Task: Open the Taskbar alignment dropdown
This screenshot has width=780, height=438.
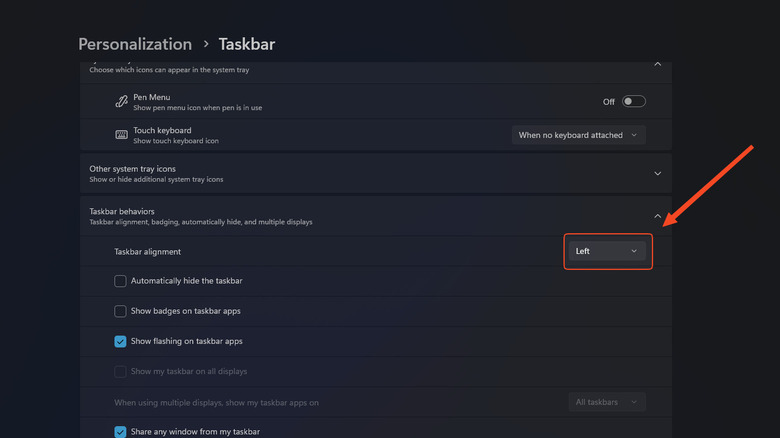Action: coord(606,251)
